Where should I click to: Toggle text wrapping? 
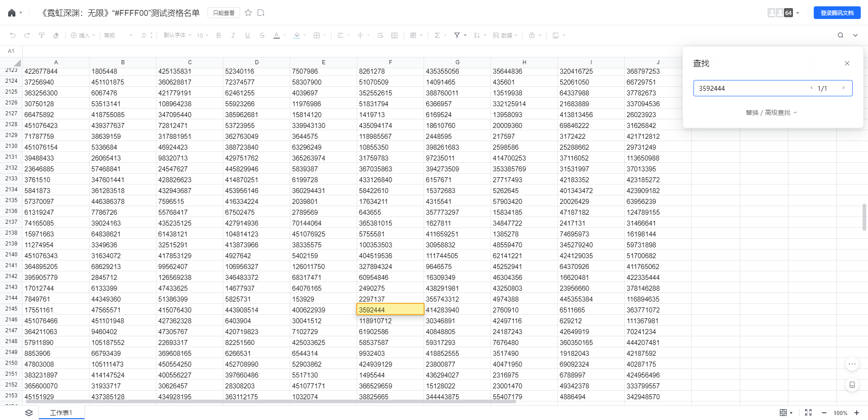pyautogui.click(x=380, y=35)
